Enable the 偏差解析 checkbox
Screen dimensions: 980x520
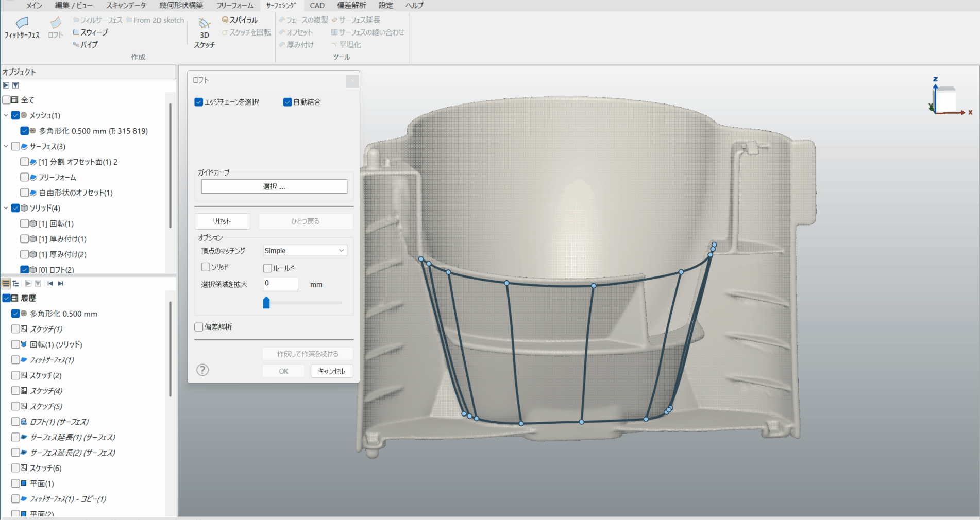[199, 327]
